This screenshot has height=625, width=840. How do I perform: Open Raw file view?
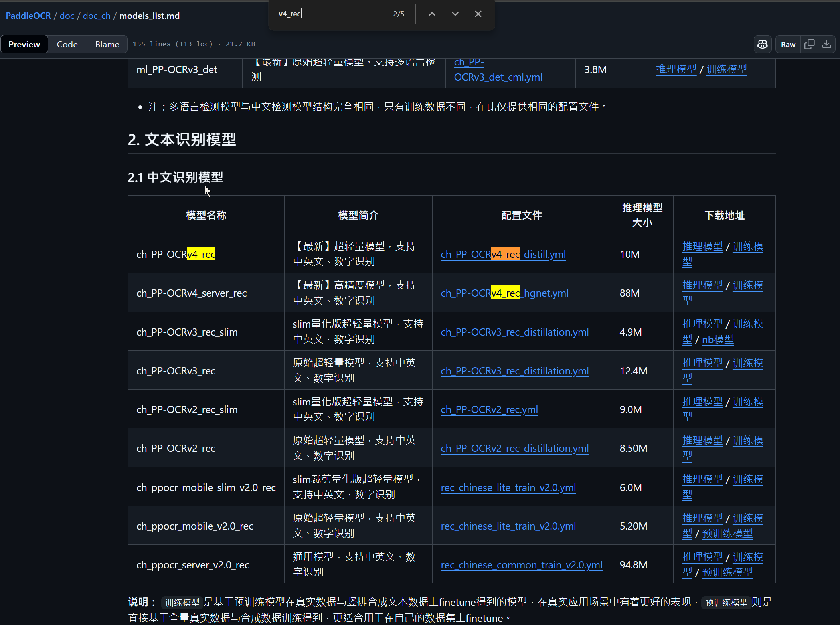point(788,44)
